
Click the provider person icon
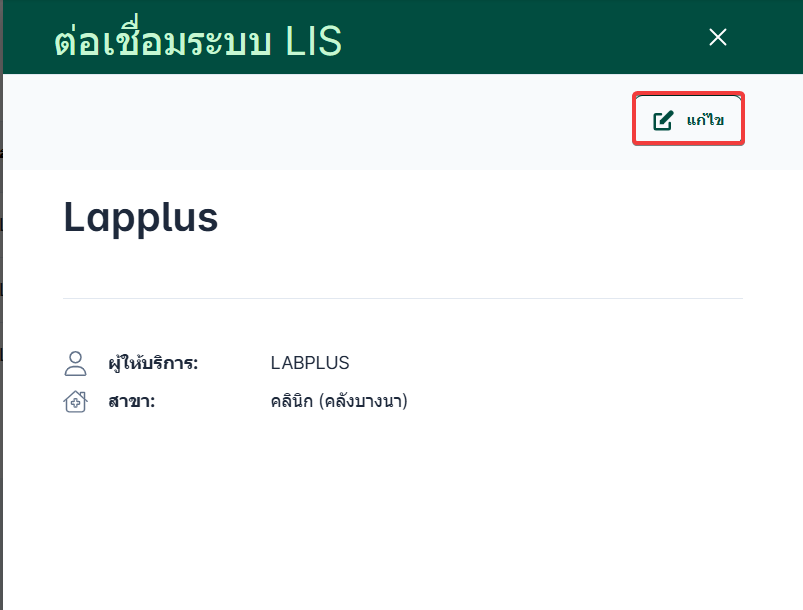pos(75,363)
